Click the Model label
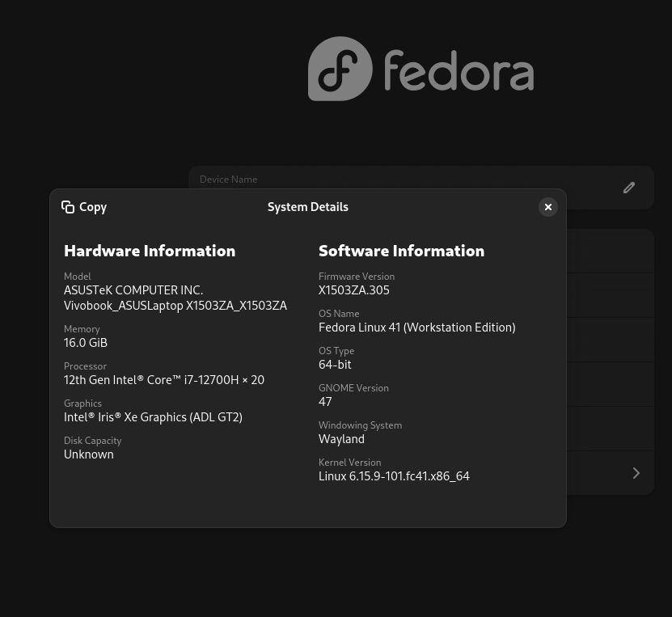This screenshot has height=617, width=672. coord(77,277)
